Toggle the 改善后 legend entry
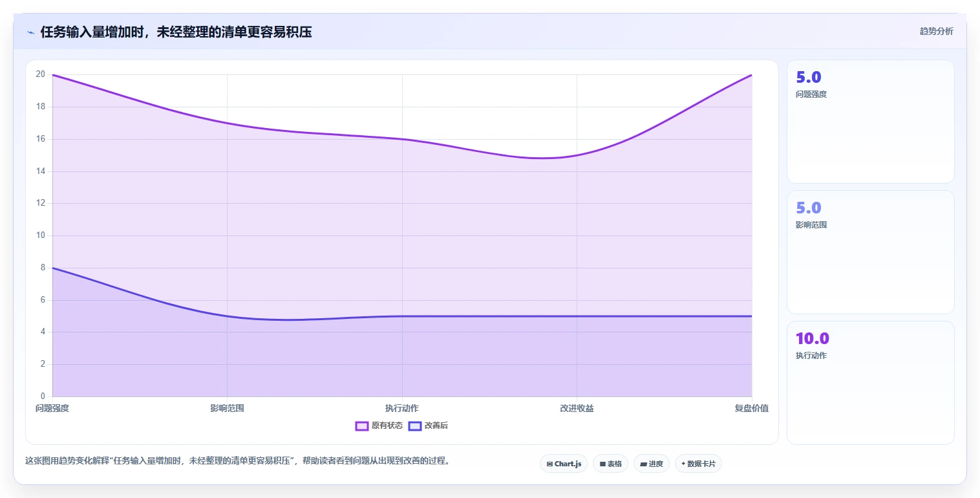980x498 pixels. pos(428,426)
